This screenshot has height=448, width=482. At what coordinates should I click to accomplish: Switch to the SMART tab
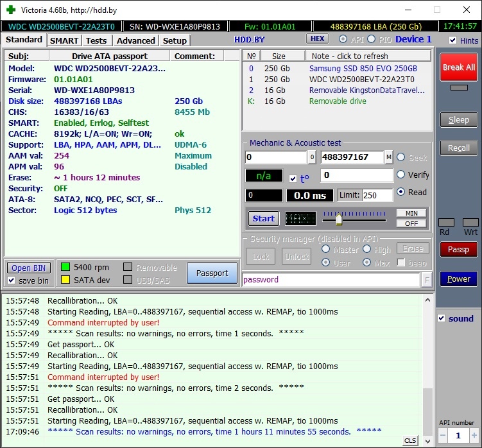click(x=64, y=40)
